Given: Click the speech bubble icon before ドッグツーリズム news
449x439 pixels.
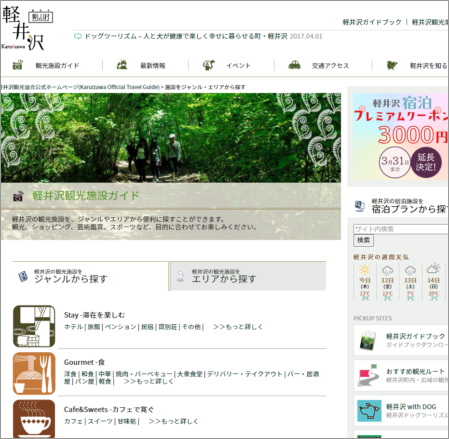Looking at the screenshot, I should 77,36.
